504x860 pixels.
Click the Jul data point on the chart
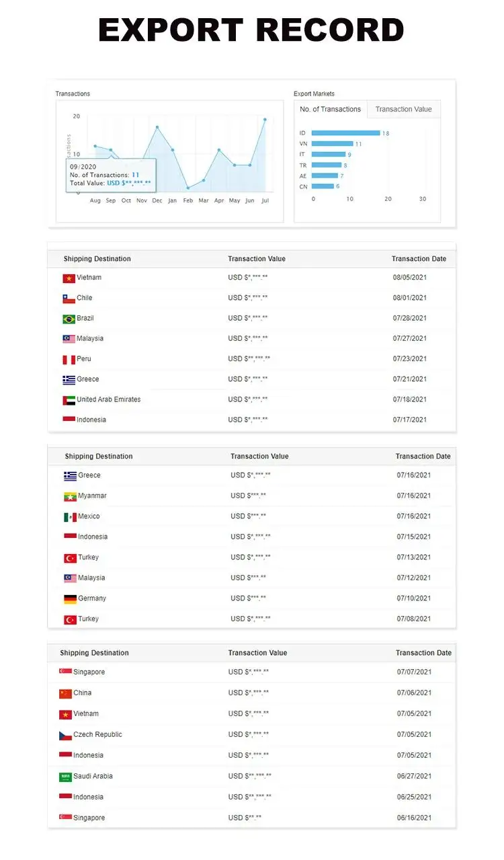pyautogui.click(x=265, y=119)
